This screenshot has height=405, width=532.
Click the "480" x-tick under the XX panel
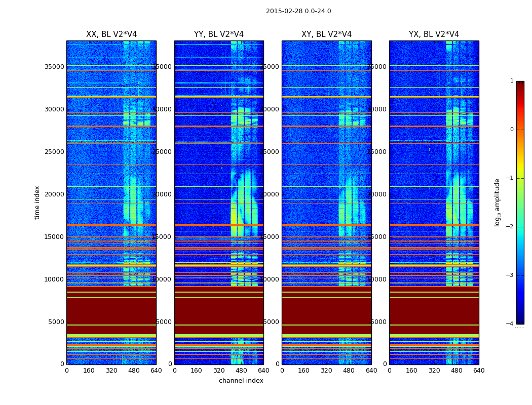[x=134, y=371]
